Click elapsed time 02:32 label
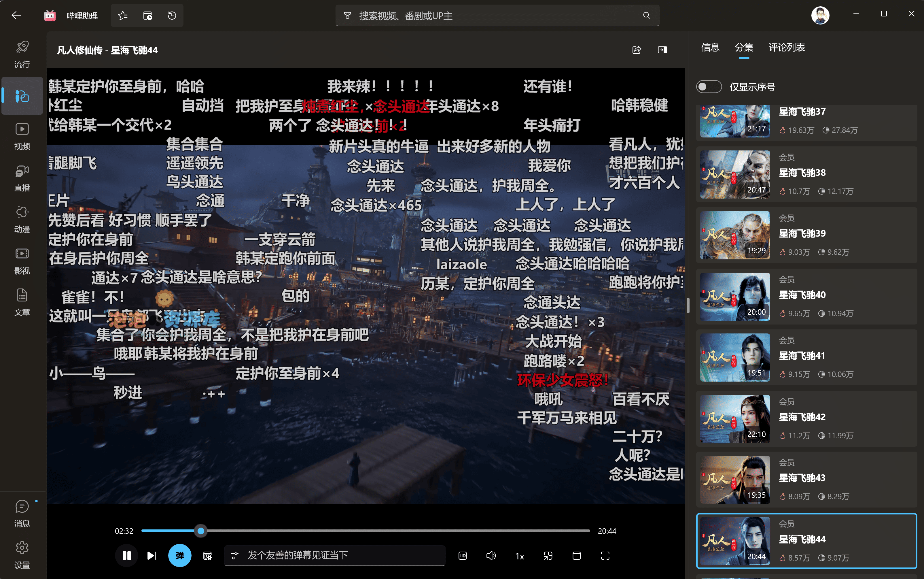Image resolution: width=924 pixels, height=579 pixels. tap(124, 531)
